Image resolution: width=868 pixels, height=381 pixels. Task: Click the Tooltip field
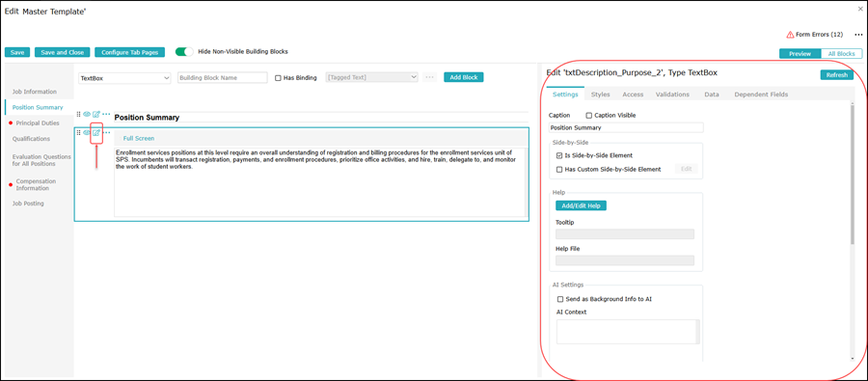pyautogui.click(x=624, y=234)
